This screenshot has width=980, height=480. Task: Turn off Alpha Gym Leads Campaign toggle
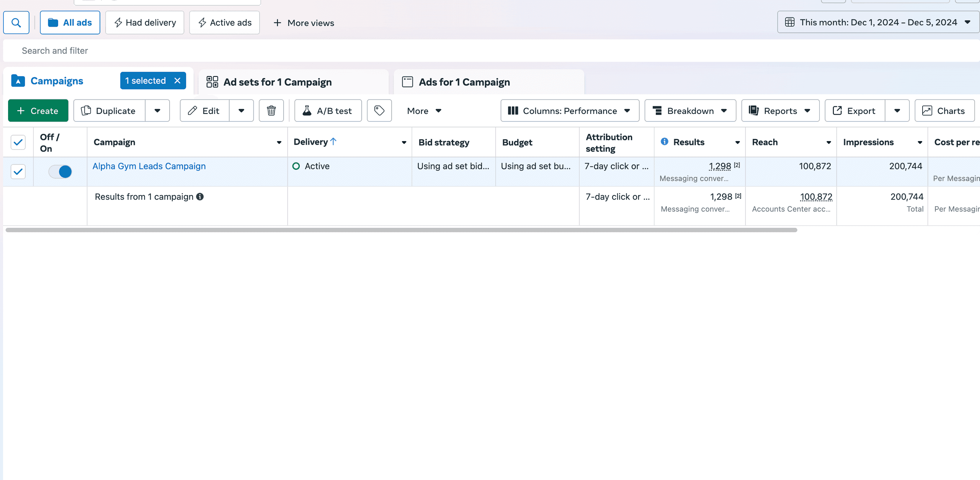60,172
